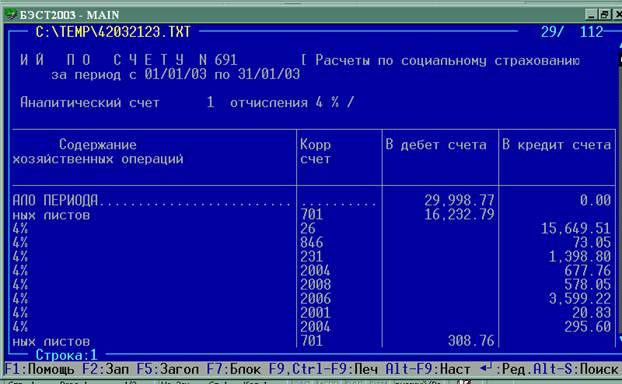Select the F5 Загол header option

[x=168, y=369]
